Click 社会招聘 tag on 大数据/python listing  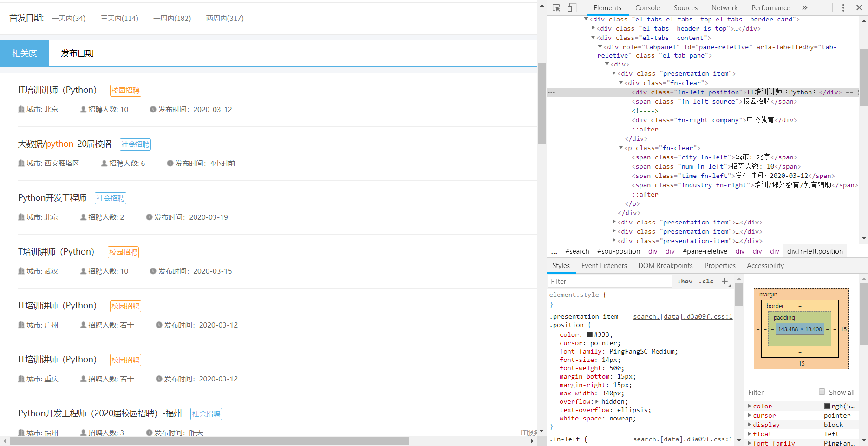pyautogui.click(x=135, y=144)
